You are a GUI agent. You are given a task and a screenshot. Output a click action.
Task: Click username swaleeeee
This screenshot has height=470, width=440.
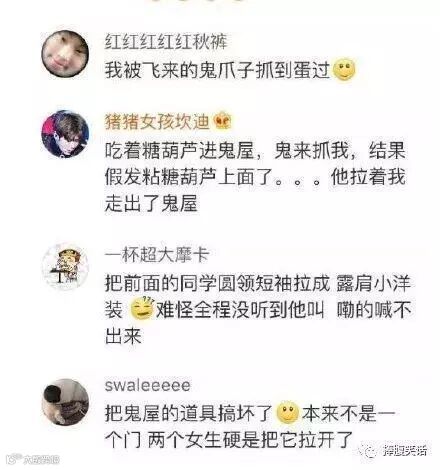click(147, 386)
